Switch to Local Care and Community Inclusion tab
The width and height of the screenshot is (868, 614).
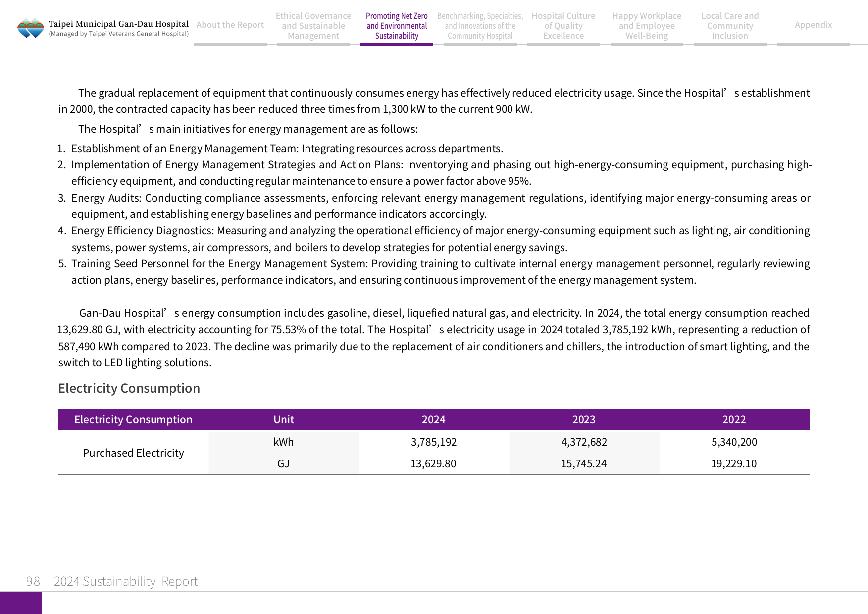coord(730,26)
